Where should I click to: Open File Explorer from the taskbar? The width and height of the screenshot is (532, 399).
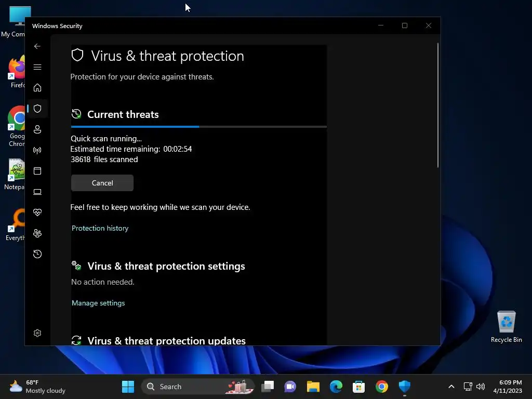point(313,387)
